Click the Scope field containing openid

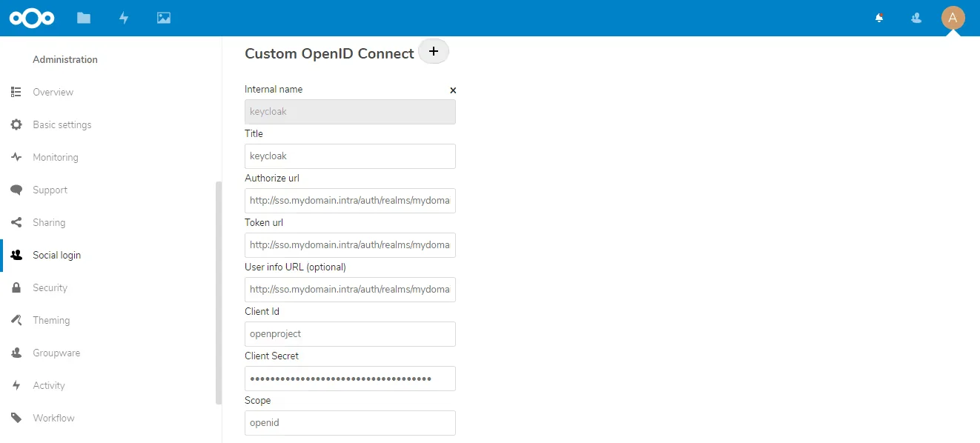pyautogui.click(x=350, y=423)
